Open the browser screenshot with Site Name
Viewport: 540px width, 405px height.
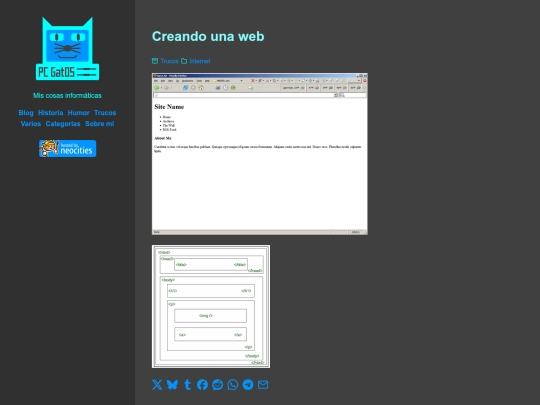[x=260, y=154]
